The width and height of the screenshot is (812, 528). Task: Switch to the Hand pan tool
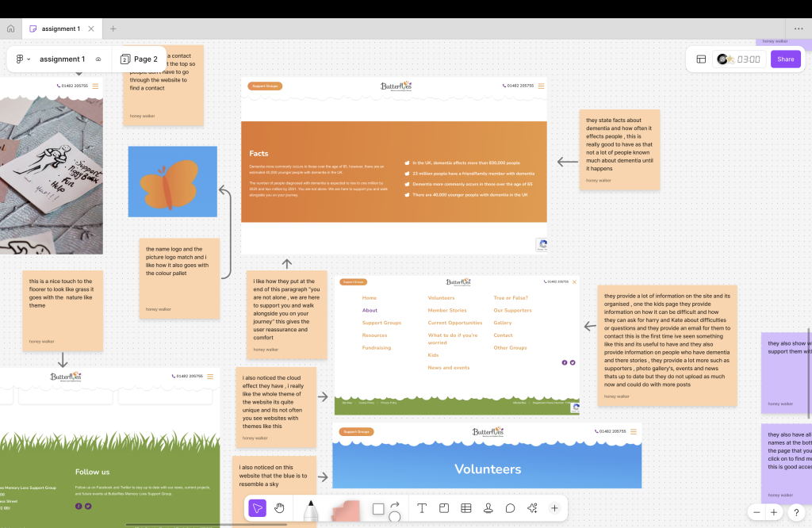(280, 508)
